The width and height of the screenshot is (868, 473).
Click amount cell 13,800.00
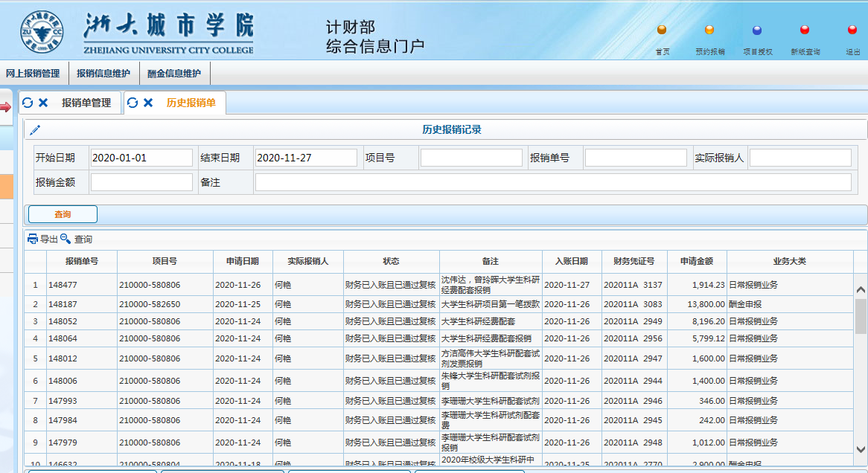click(706, 304)
